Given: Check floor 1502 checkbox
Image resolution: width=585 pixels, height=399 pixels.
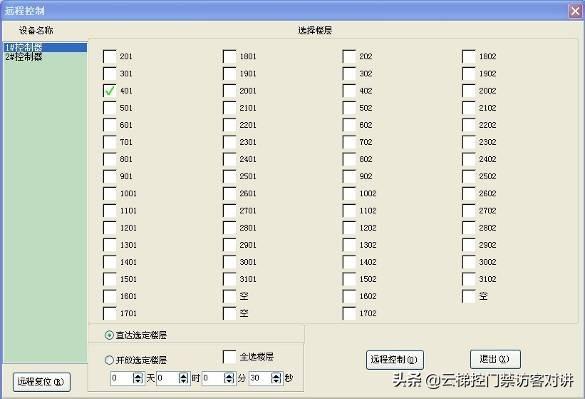Looking at the screenshot, I should tap(349, 279).
